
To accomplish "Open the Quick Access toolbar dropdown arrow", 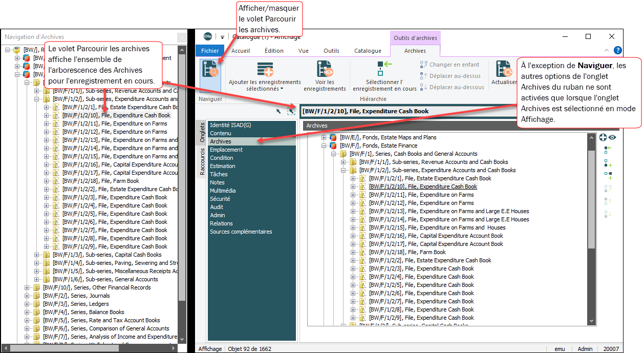I will [223, 37].
